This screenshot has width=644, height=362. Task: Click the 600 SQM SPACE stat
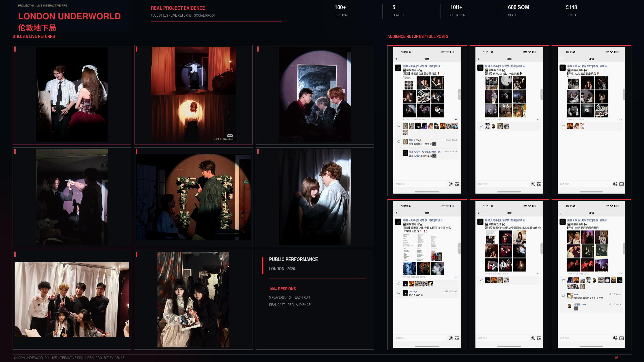tap(518, 11)
